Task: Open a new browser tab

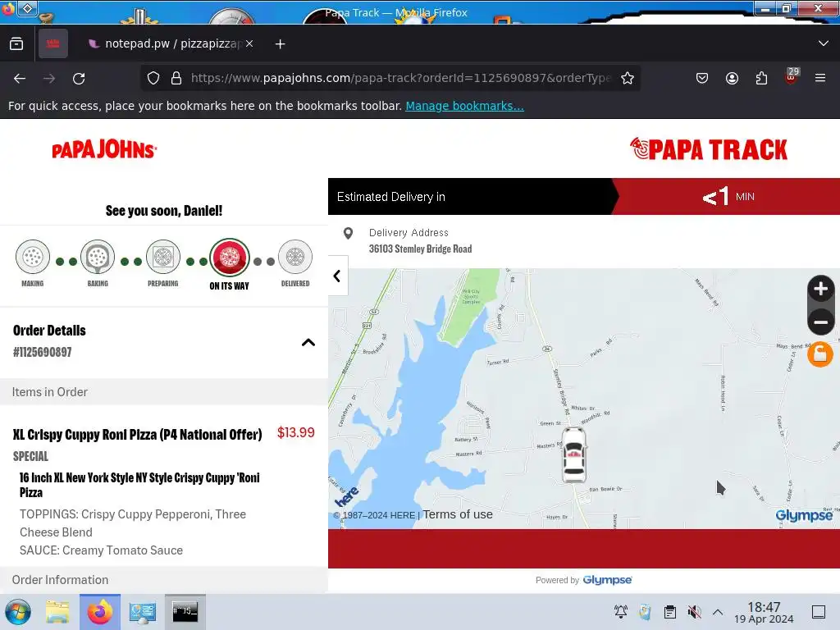Action: pyautogui.click(x=281, y=44)
